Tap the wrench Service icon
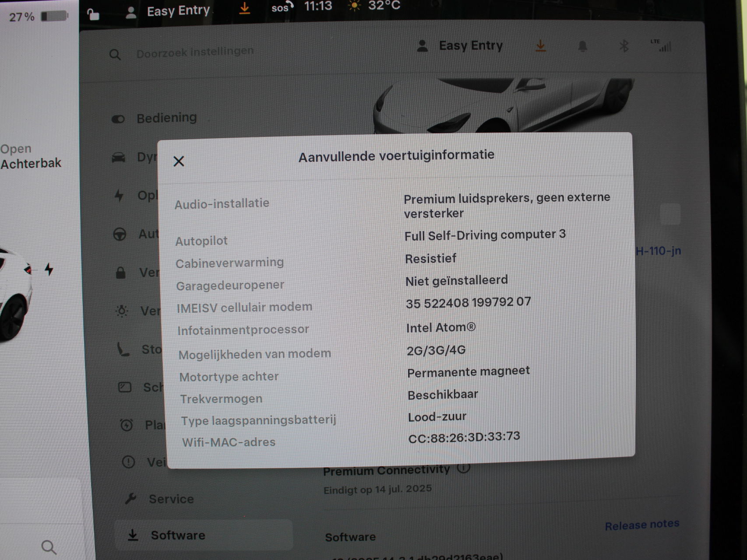 (x=130, y=499)
